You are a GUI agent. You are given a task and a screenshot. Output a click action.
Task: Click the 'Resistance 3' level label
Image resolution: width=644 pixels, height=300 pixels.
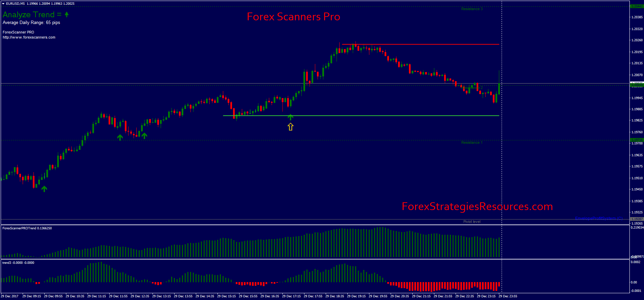click(472, 9)
